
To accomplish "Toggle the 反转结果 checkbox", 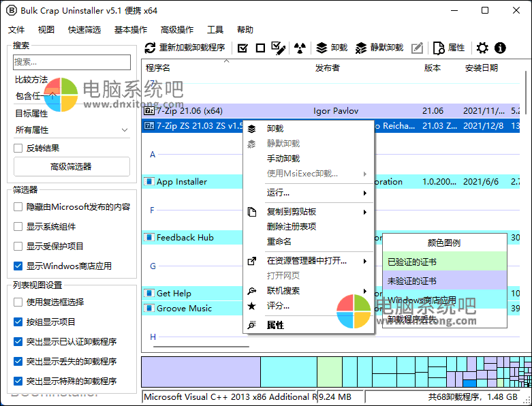I will point(18,148).
